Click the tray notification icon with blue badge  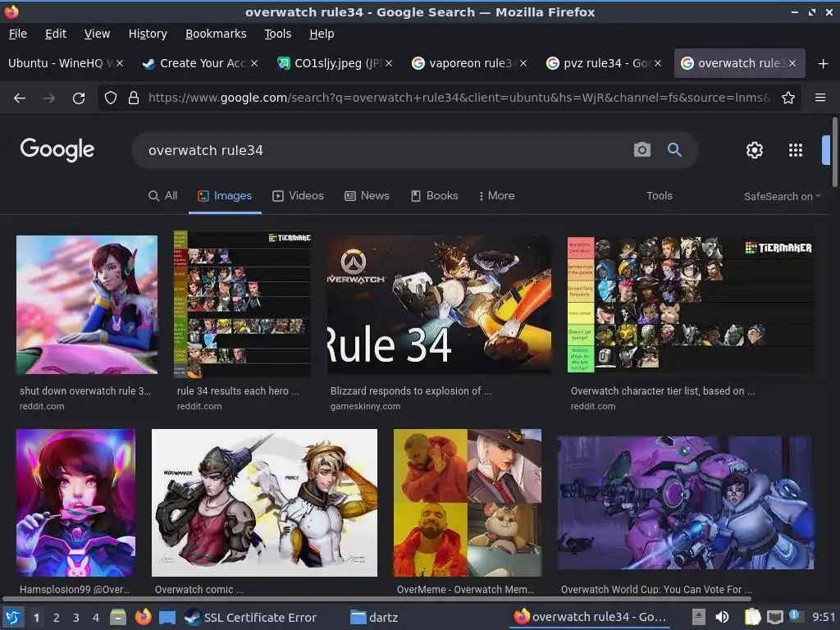(796, 616)
